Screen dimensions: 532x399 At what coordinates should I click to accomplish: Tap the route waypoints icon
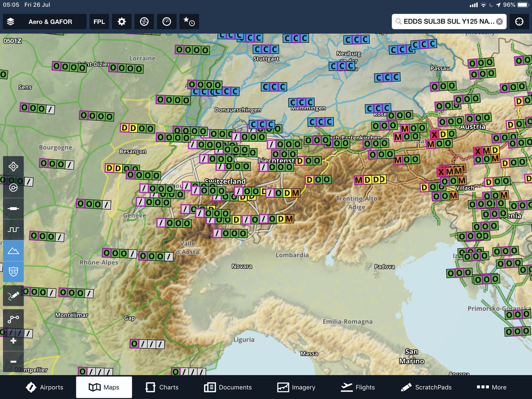(x=14, y=319)
